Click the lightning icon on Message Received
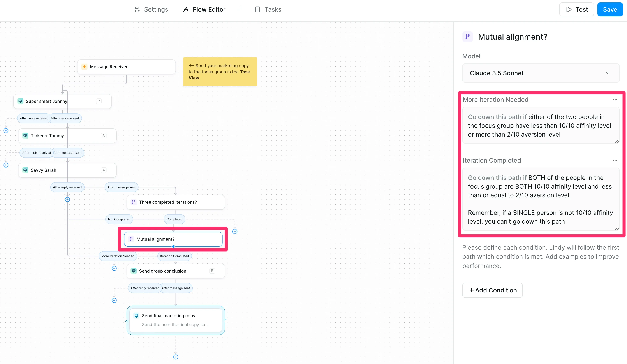Image resolution: width=627 pixels, height=364 pixels. [84, 67]
